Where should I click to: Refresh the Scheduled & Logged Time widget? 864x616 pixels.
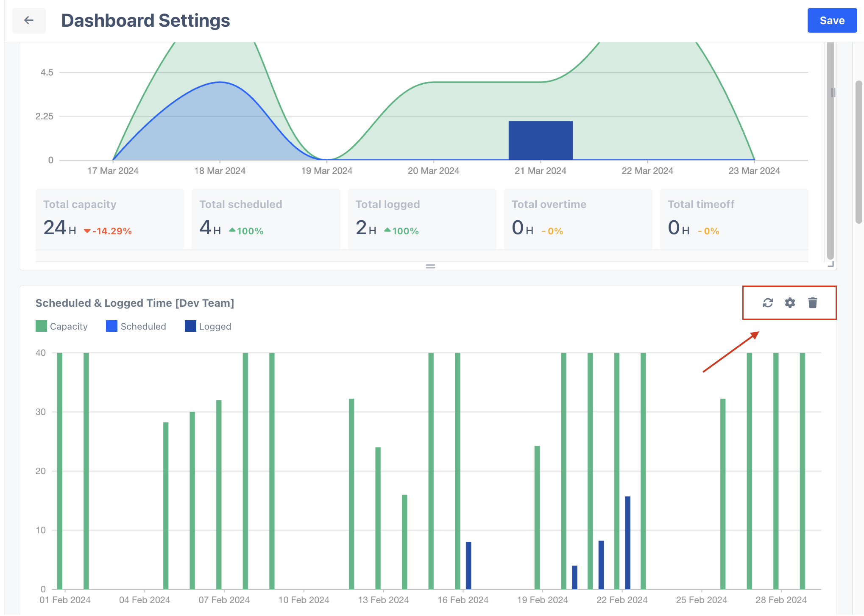point(768,303)
